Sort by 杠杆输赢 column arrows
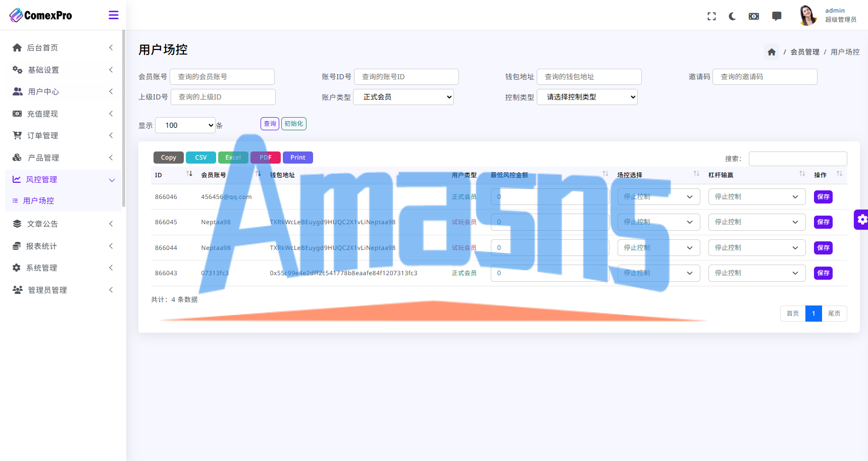This screenshot has width=868, height=461. click(x=802, y=174)
